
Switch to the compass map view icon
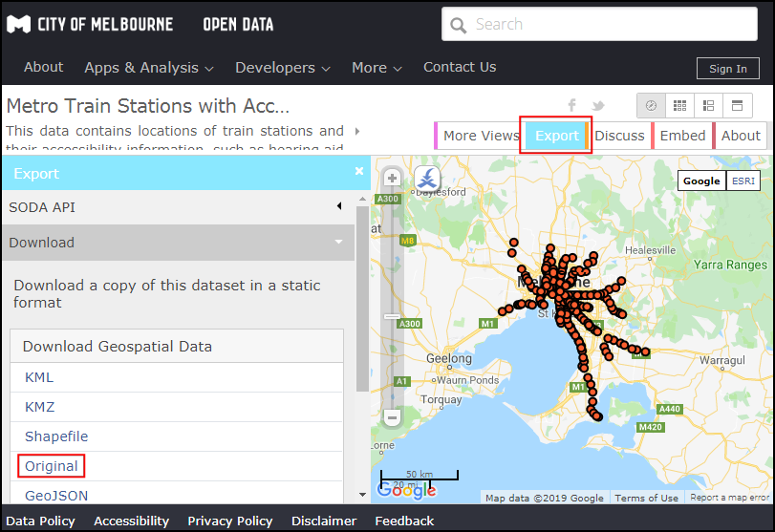pyautogui.click(x=652, y=105)
